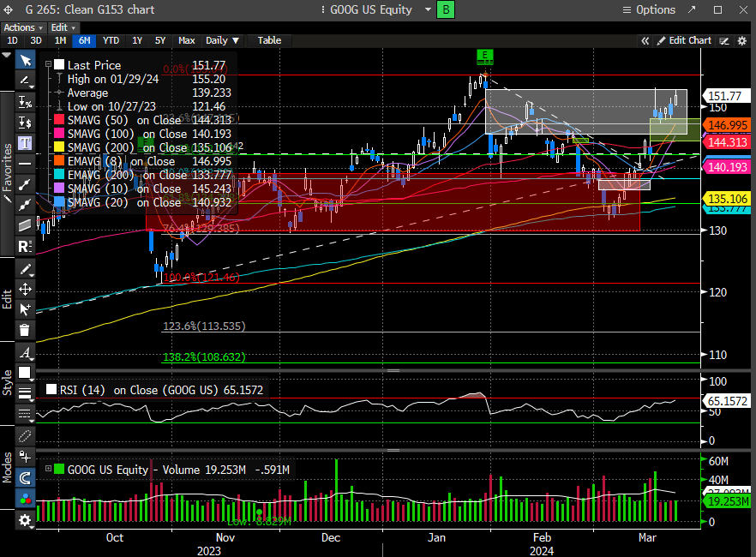Select the 6M range tab
756x557 pixels.
pyautogui.click(x=84, y=41)
